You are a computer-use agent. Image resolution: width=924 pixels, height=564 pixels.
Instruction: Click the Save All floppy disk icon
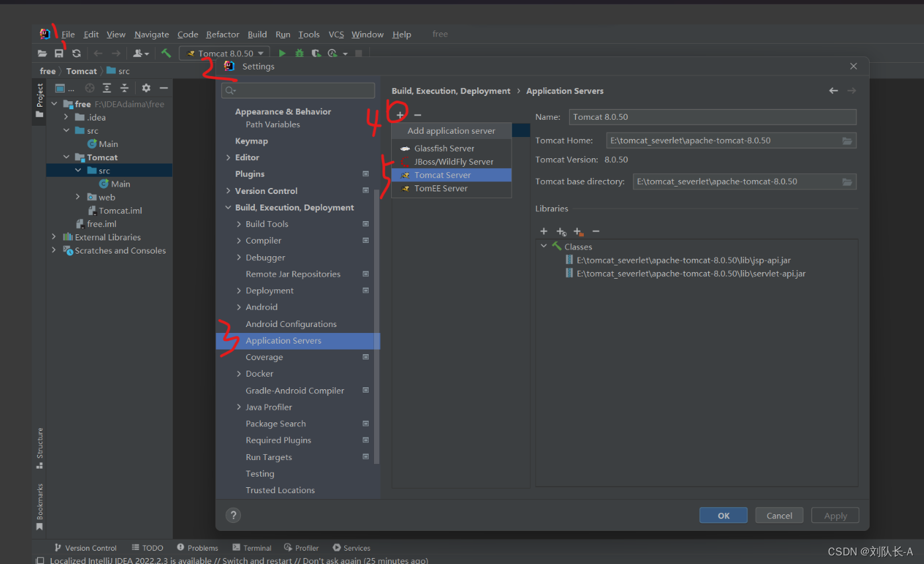[x=59, y=53]
